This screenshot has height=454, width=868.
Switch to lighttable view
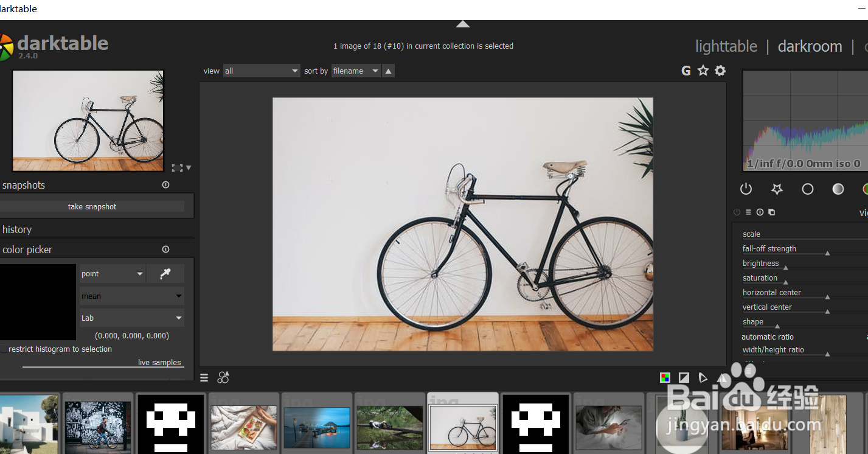click(x=726, y=47)
